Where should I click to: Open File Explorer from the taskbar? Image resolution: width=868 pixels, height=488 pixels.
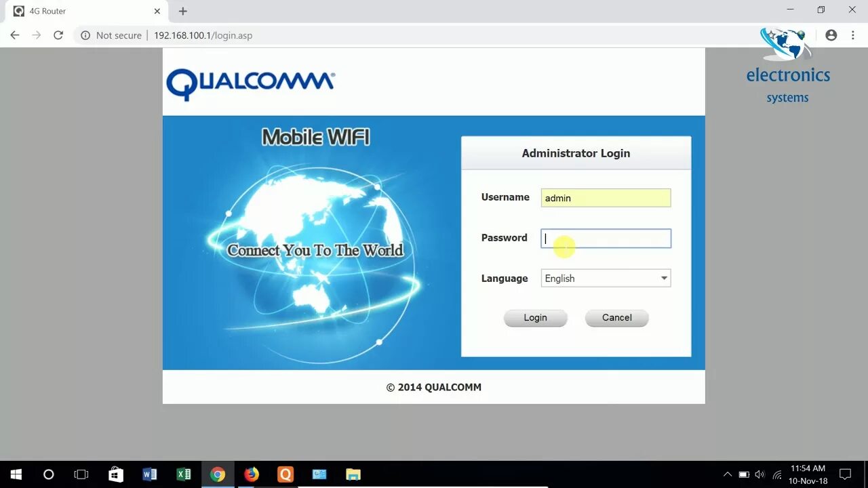click(x=353, y=474)
